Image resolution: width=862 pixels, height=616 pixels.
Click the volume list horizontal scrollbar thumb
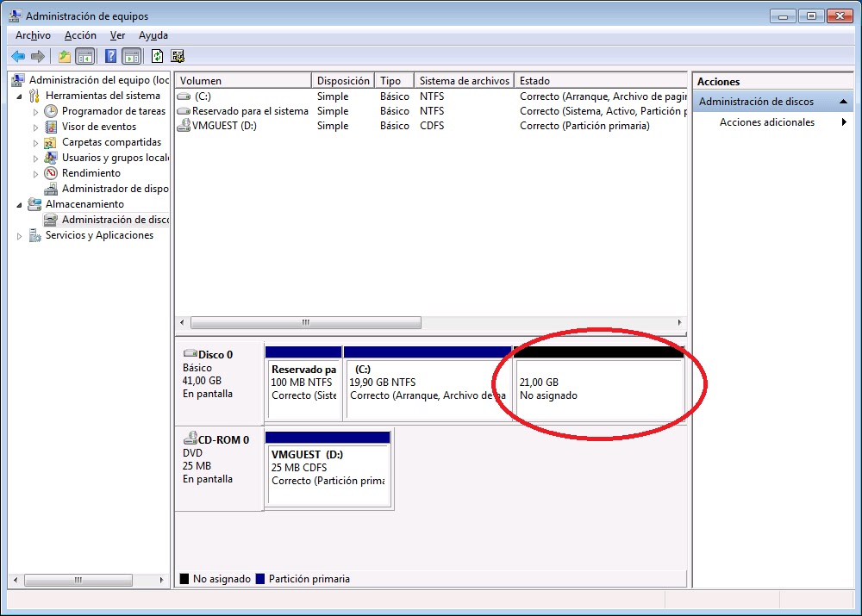pyautogui.click(x=306, y=322)
